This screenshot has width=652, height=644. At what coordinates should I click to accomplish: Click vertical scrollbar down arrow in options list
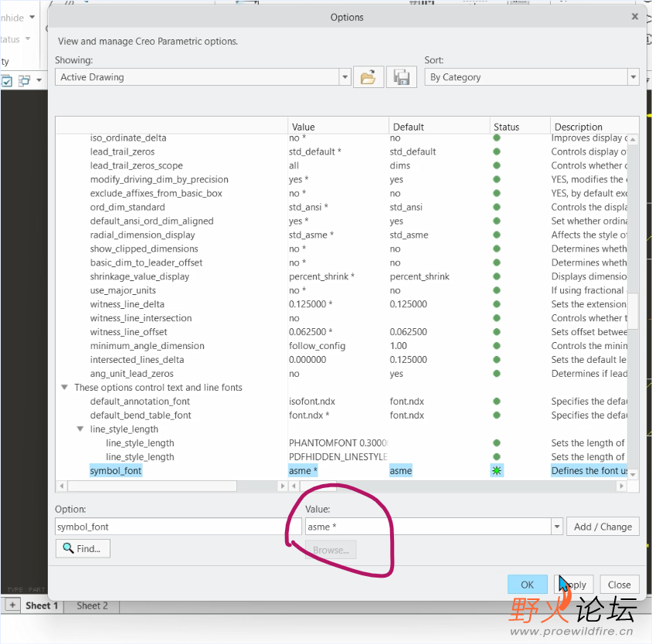click(633, 474)
